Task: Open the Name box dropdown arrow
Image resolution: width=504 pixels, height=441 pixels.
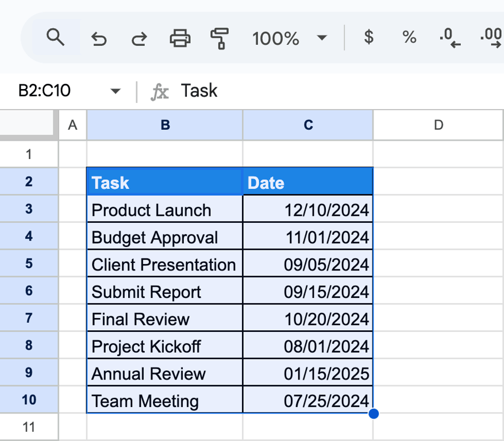Action: [x=115, y=91]
